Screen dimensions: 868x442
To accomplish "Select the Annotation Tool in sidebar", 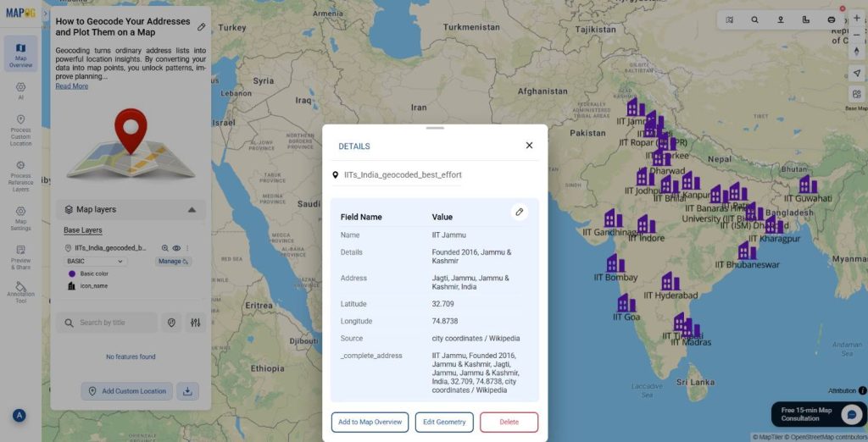I will tap(20, 293).
